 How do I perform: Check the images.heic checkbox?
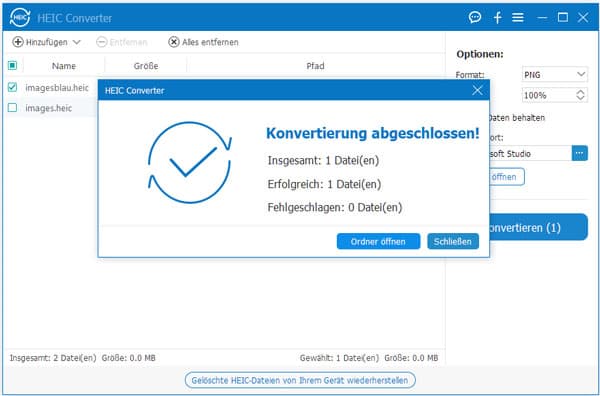tap(12, 108)
